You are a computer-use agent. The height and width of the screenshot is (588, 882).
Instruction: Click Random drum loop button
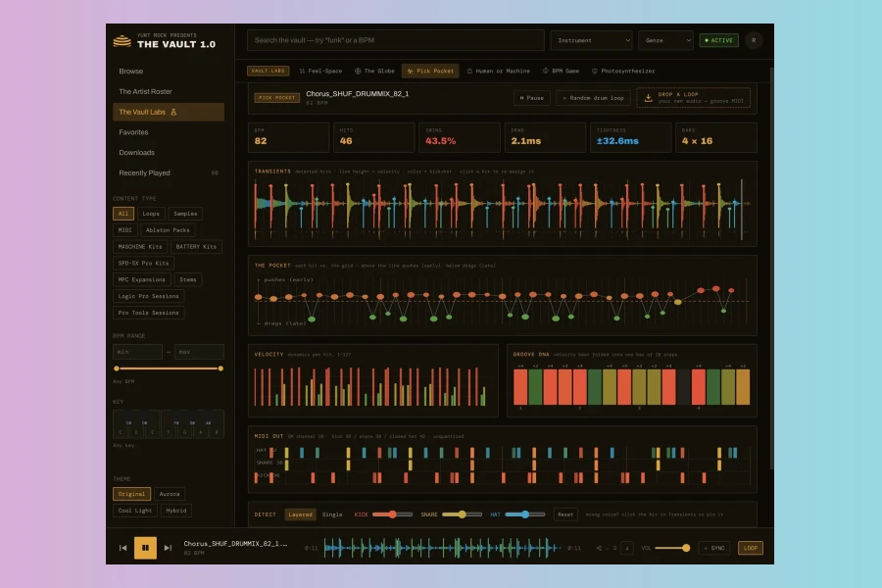pyautogui.click(x=594, y=98)
